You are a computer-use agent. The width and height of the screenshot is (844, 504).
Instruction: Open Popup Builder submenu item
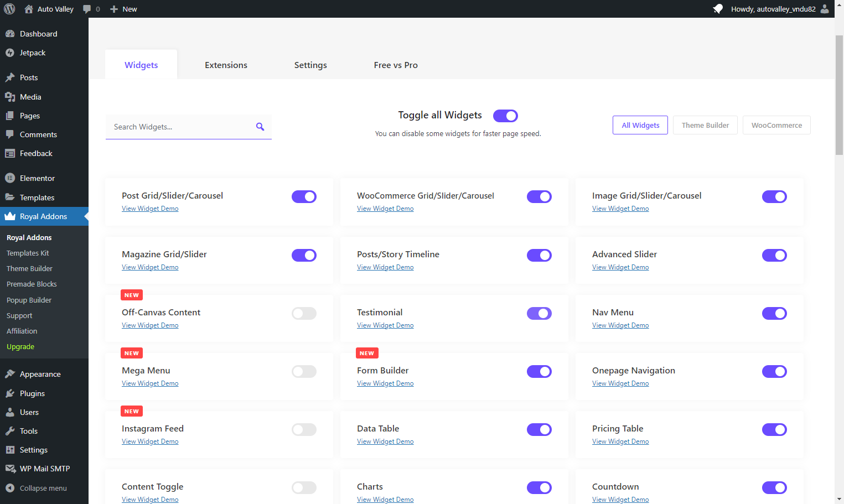pos(29,300)
